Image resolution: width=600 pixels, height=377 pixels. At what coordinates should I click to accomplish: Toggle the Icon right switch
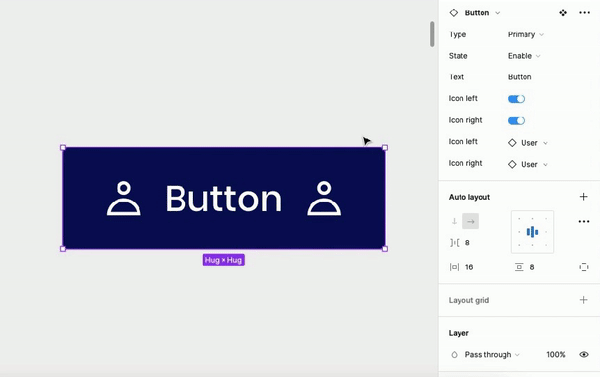516,121
